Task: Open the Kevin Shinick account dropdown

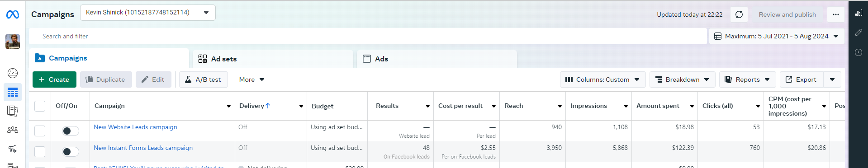Action: 148,13
